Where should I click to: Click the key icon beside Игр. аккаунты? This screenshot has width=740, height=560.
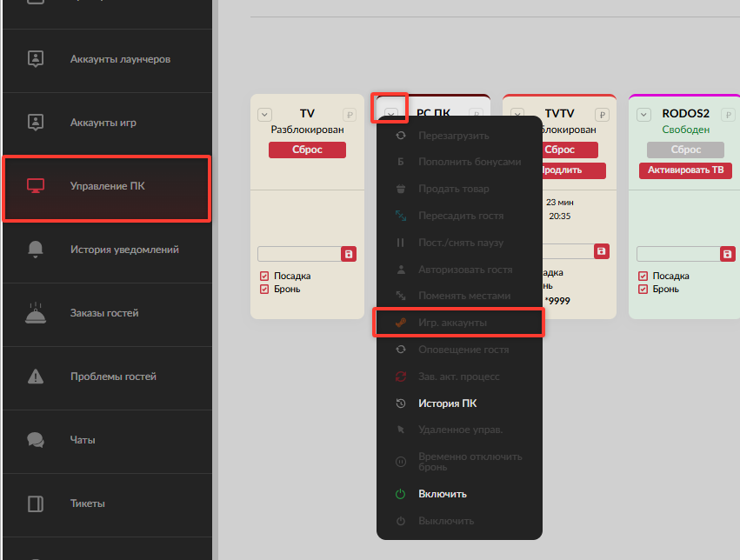point(400,323)
